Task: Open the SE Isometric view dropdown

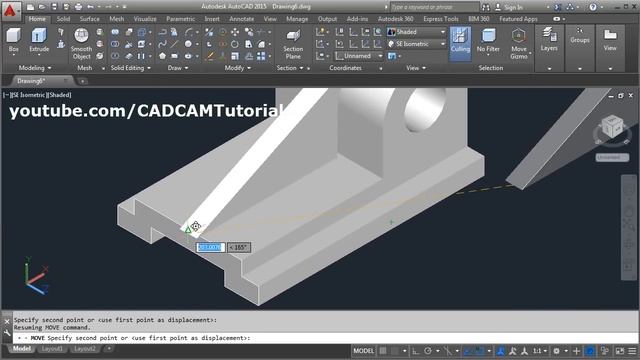Action: click(416, 44)
